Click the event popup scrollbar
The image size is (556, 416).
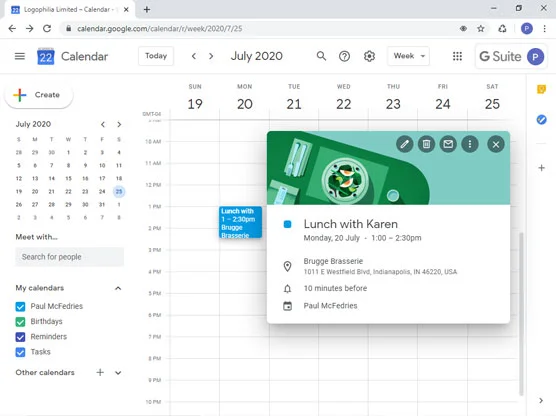(x=521, y=314)
